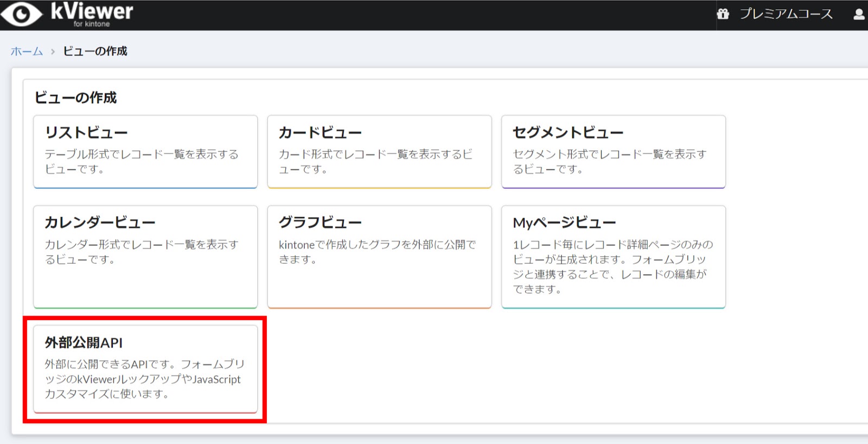868x444 pixels.
Task: Click the kViewer eye logo icon
Action: click(x=22, y=15)
